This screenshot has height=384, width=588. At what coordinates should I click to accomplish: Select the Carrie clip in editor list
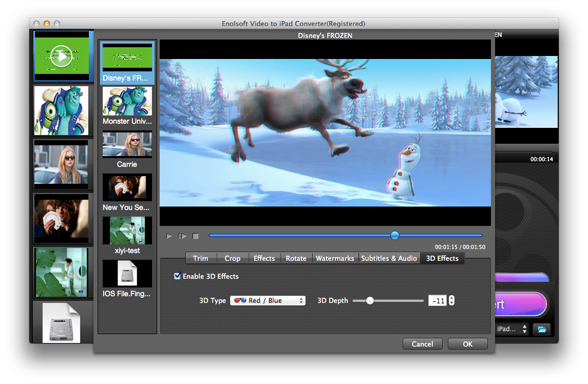127,149
